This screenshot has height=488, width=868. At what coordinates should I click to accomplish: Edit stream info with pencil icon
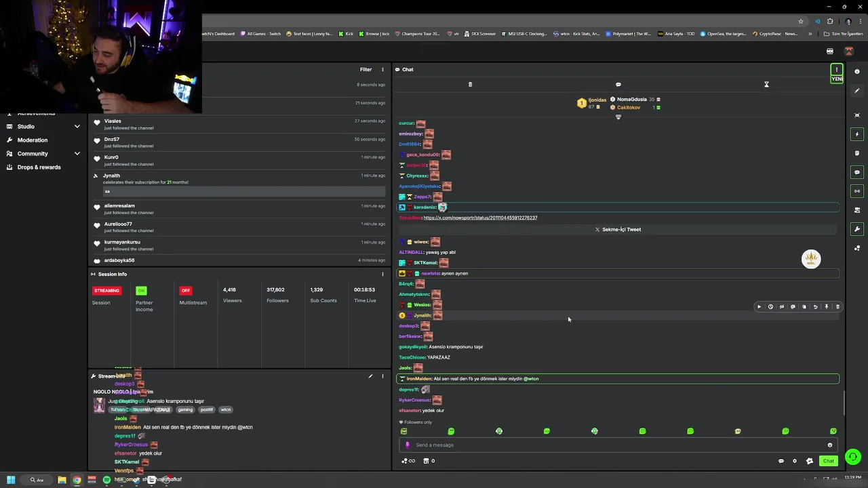370,376
